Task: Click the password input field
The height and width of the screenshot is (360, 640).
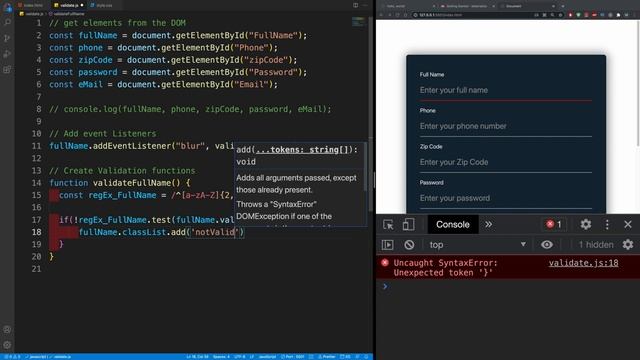Action: (x=505, y=198)
